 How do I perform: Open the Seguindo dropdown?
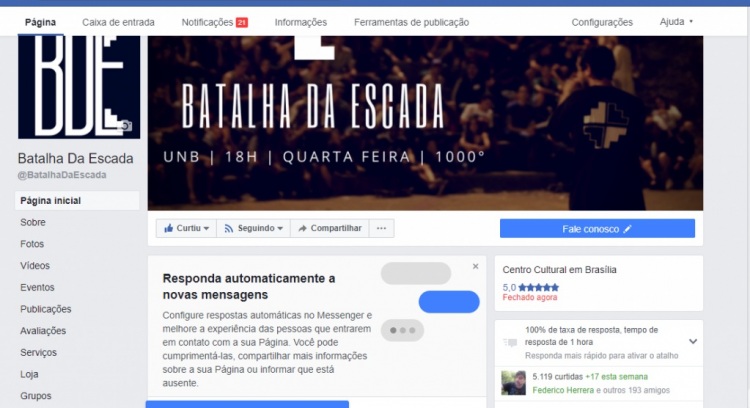pos(253,228)
